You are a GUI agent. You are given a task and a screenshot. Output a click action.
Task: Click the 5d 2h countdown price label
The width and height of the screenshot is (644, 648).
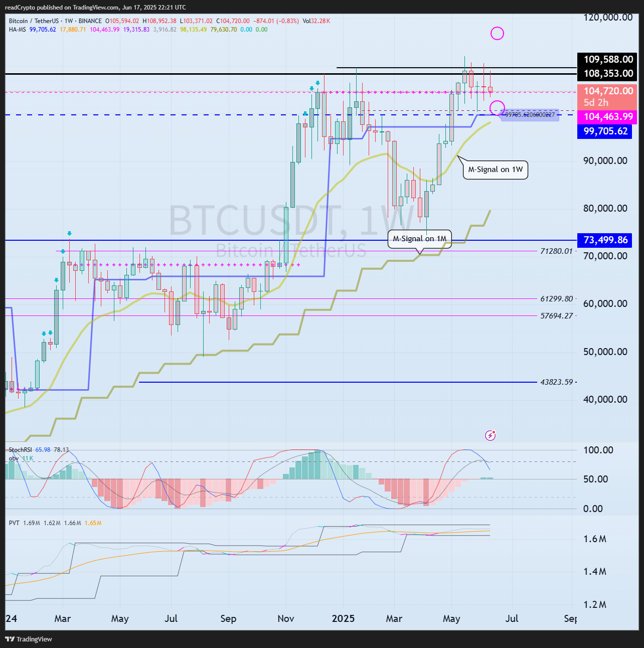click(x=596, y=102)
